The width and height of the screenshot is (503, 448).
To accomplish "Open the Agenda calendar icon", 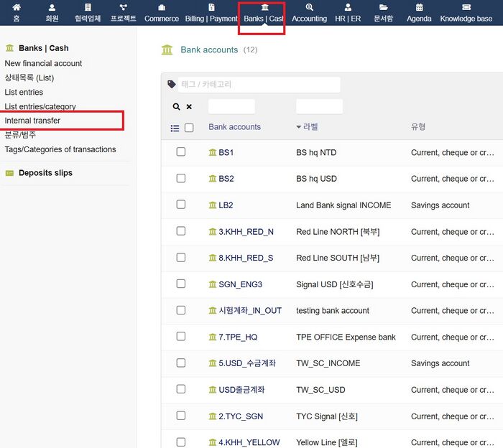I will [419, 13].
